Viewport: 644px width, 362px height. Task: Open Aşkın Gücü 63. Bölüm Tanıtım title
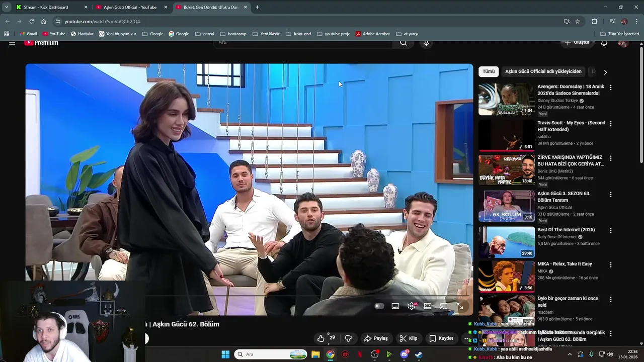(563, 197)
